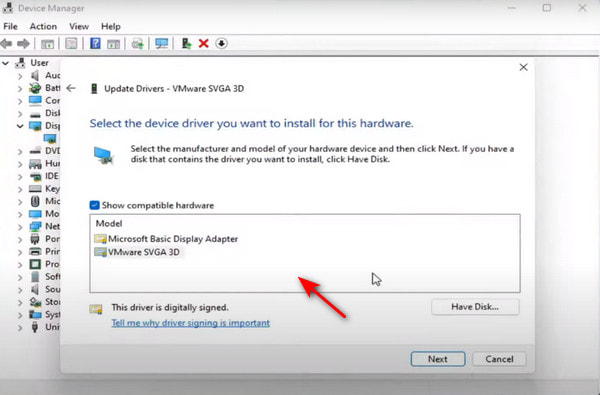Select VMware SVGA 3D in model list
This screenshot has width=600, height=395.
point(137,252)
